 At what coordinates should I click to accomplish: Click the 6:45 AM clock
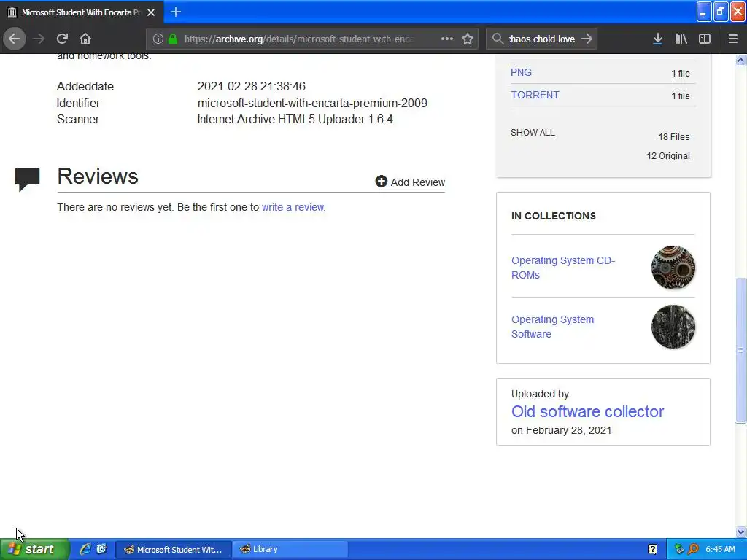(x=720, y=549)
